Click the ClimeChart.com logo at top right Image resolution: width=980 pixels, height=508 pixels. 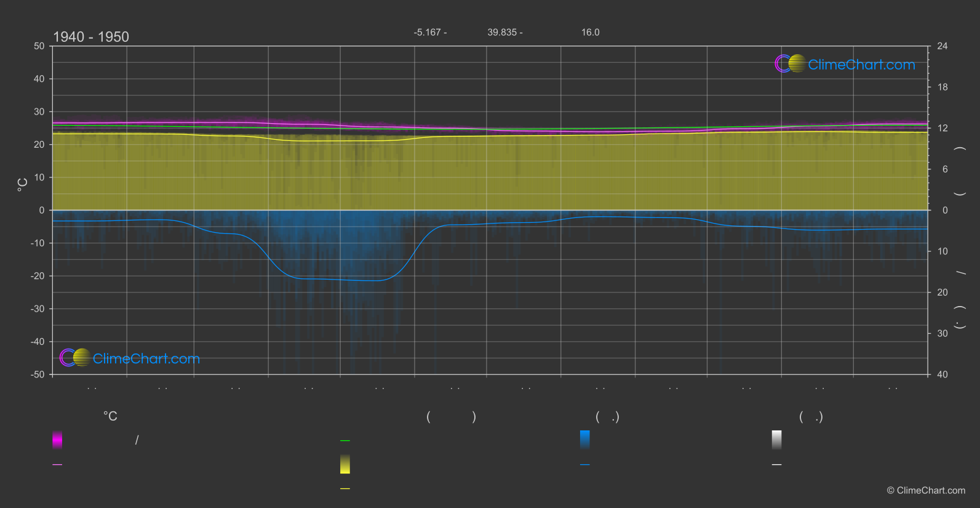click(845, 64)
